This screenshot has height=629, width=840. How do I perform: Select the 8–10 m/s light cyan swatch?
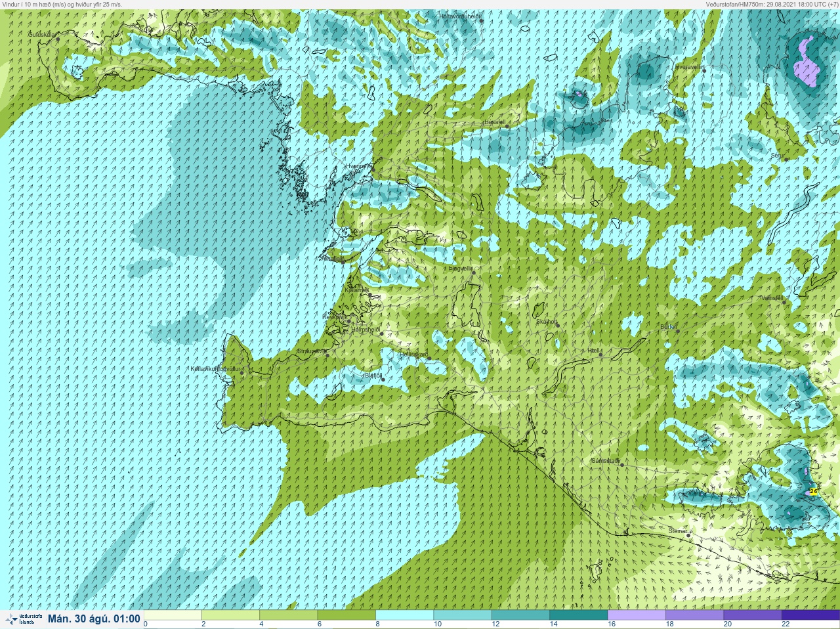(x=404, y=615)
